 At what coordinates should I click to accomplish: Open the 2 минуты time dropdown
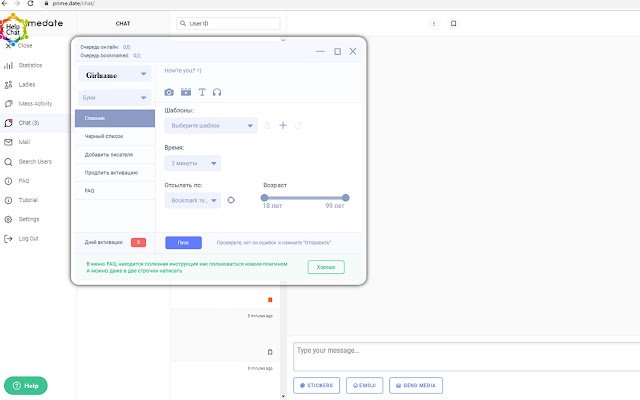coord(193,163)
